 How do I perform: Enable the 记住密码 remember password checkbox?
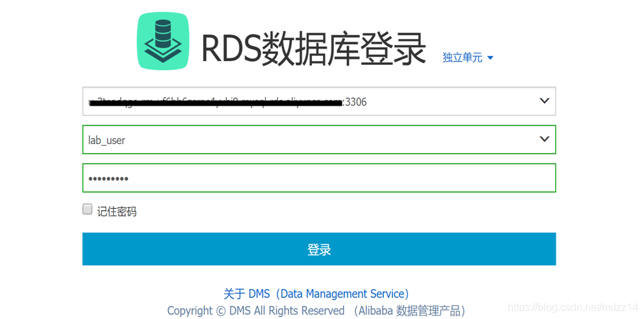pos(87,209)
